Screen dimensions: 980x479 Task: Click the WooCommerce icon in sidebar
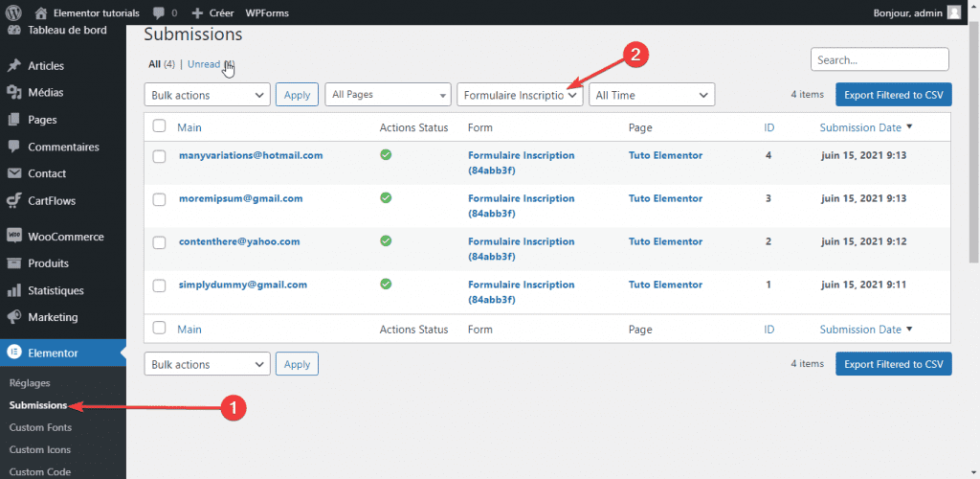point(14,237)
